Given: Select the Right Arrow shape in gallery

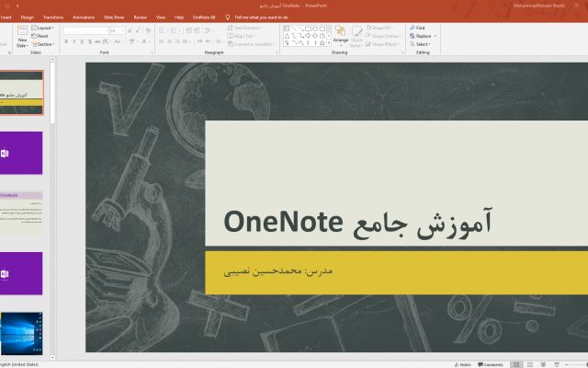Looking at the screenshot, I should click(x=308, y=36).
